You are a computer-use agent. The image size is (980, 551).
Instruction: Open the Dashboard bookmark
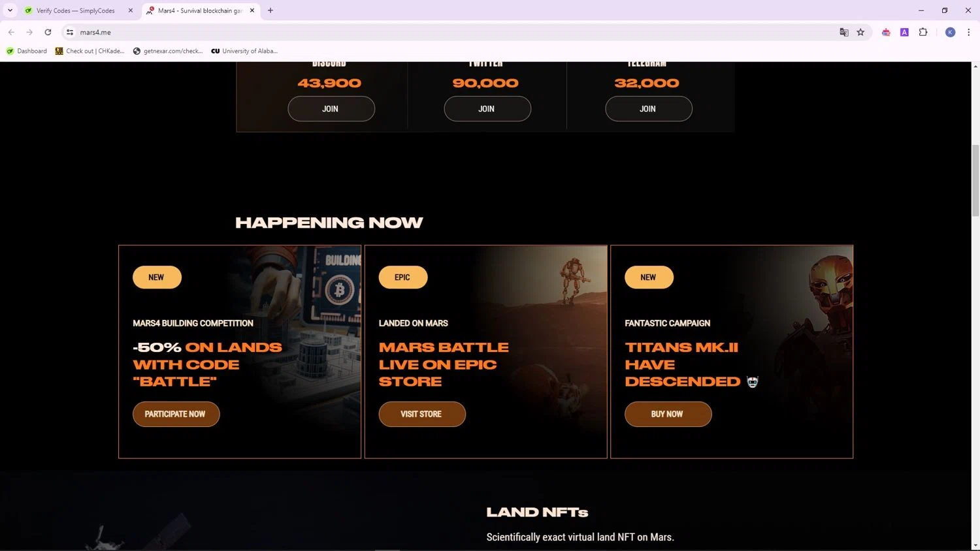click(x=27, y=51)
